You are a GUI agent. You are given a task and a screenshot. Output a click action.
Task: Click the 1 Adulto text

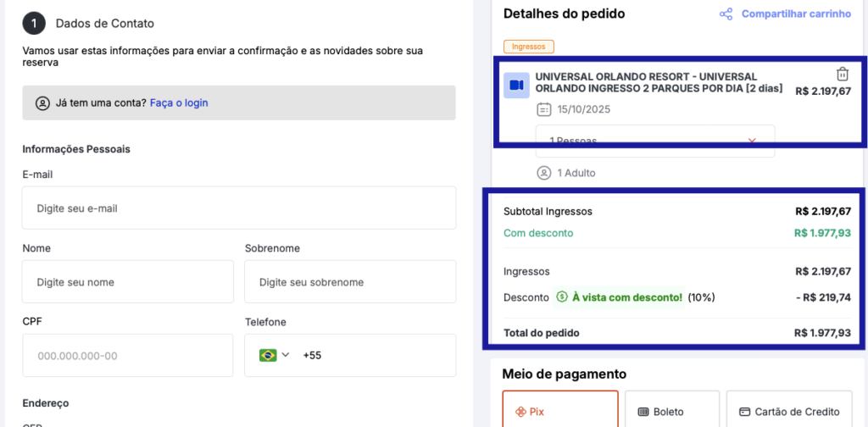(576, 173)
